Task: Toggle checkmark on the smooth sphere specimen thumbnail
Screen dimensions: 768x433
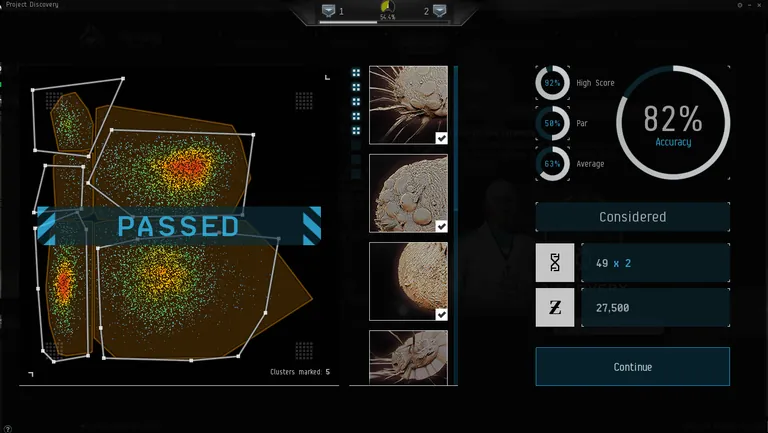Action: [441, 314]
